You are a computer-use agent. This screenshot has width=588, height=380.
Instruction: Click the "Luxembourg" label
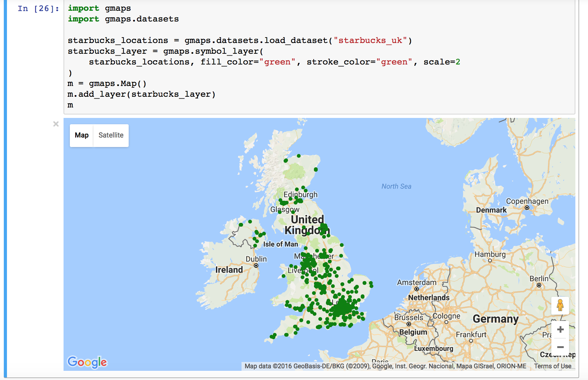pos(434,348)
